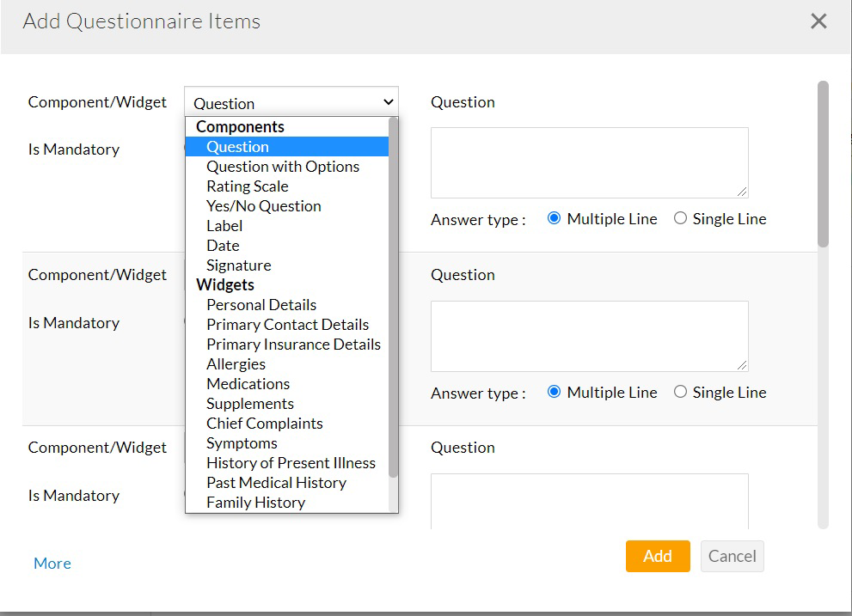The height and width of the screenshot is (616, 852).
Task: Choose the "Rating Scale" component
Action: coord(247,186)
